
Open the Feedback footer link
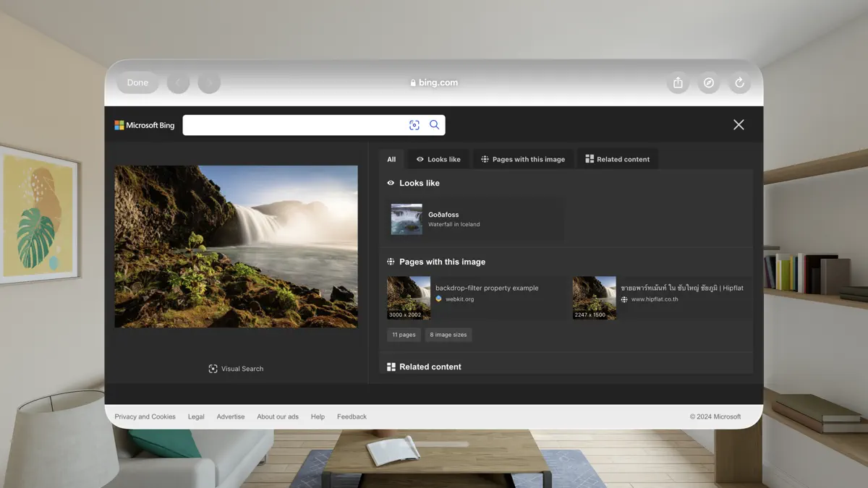click(x=352, y=416)
